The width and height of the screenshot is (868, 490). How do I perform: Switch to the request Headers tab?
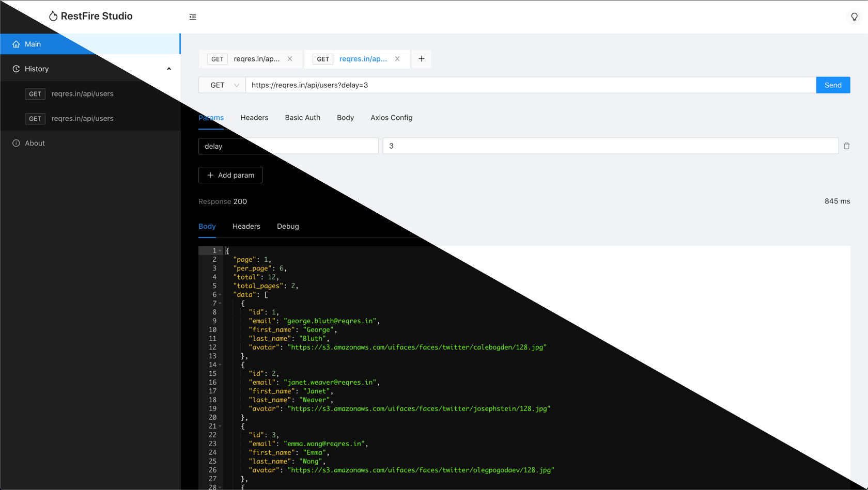(254, 118)
